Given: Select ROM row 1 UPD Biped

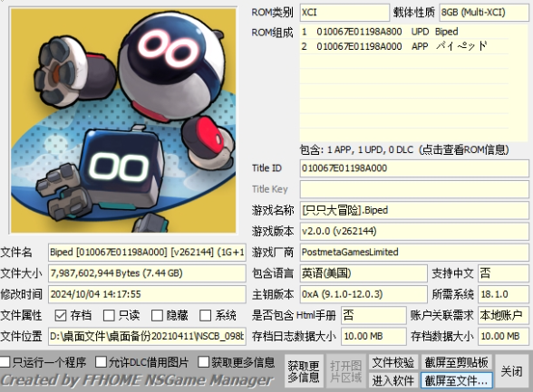Looking at the screenshot, I should 404,32.
